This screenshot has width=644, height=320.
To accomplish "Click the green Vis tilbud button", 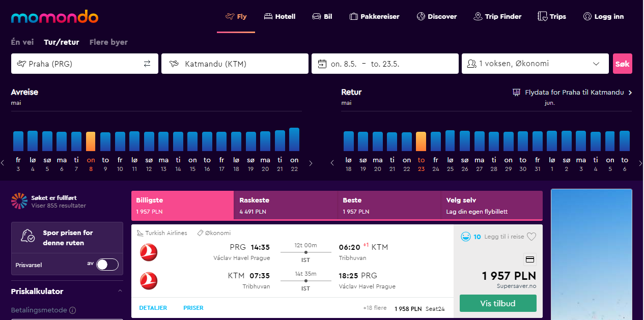I will point(498,303).
